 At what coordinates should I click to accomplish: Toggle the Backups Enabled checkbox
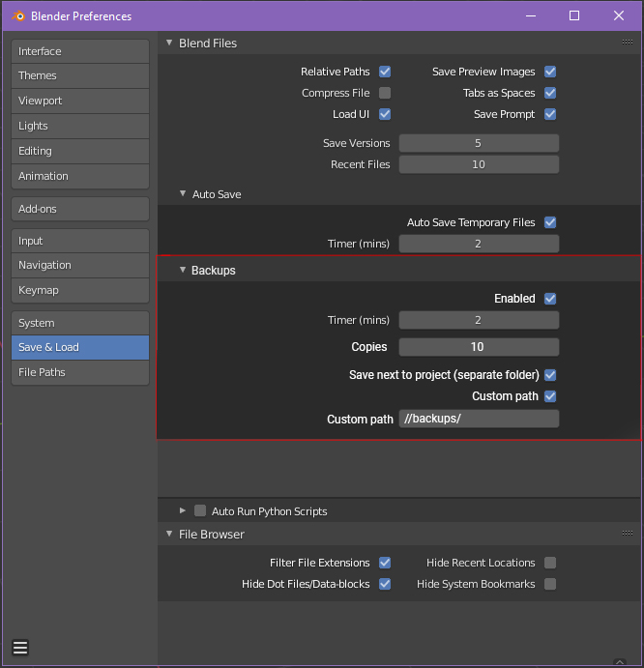550,299
